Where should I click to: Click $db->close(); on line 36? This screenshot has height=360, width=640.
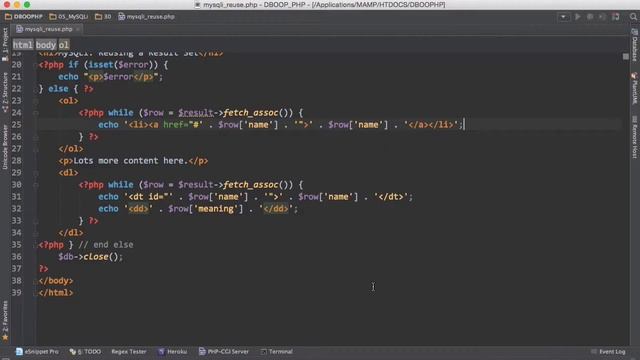[90, 256]
